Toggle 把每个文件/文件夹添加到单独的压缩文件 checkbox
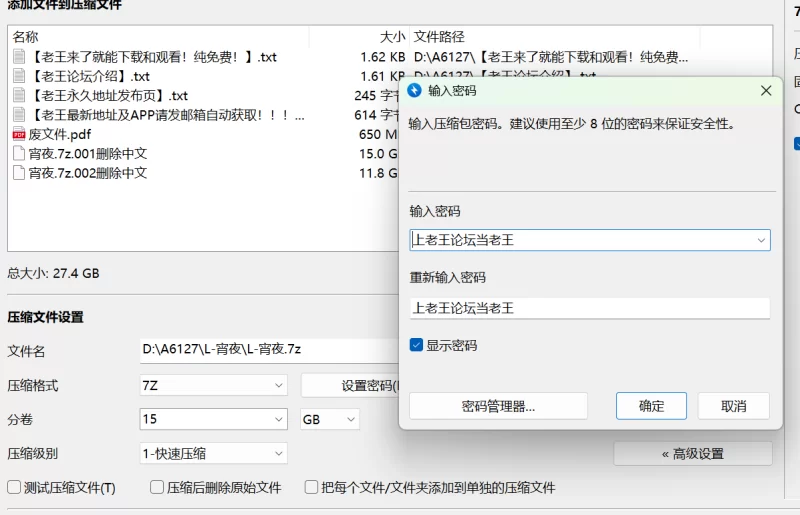This screenshot has height=515, width=800. pos(312,488)
